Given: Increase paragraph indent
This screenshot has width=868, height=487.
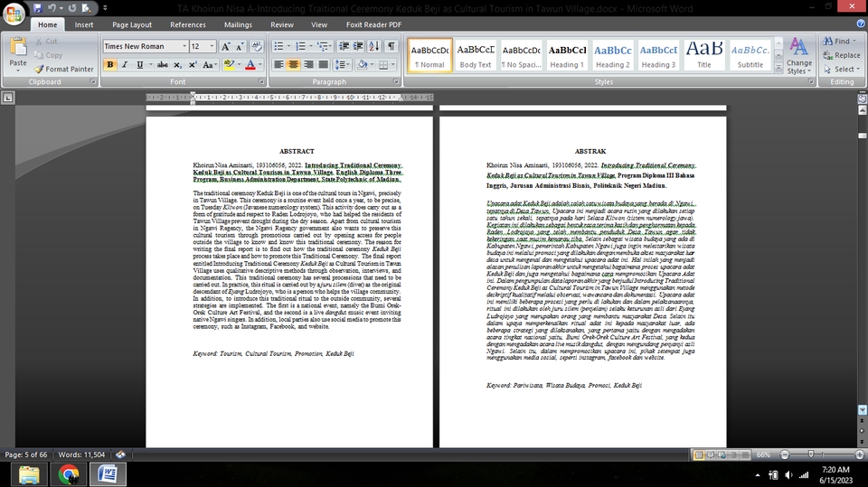Looking at the screenshot, I should click(x=358, y=46).
